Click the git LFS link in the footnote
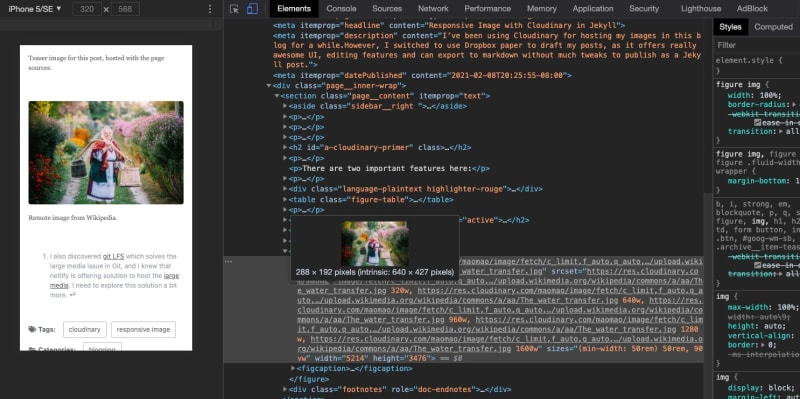The image size is (800, 399). (113, 256)
